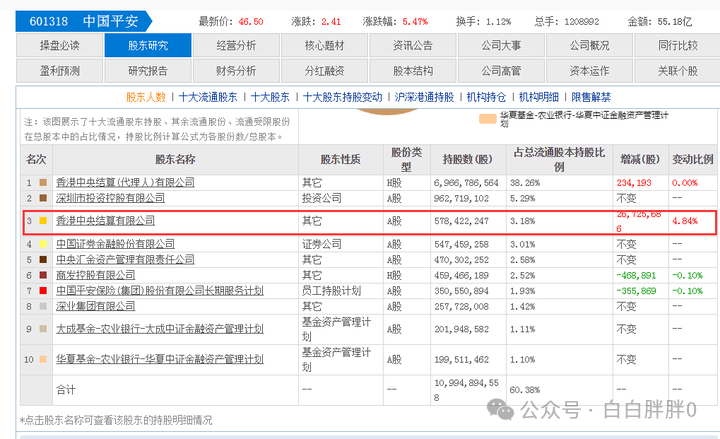Click the orange swatch for rank 3

(x=43, y=221)
